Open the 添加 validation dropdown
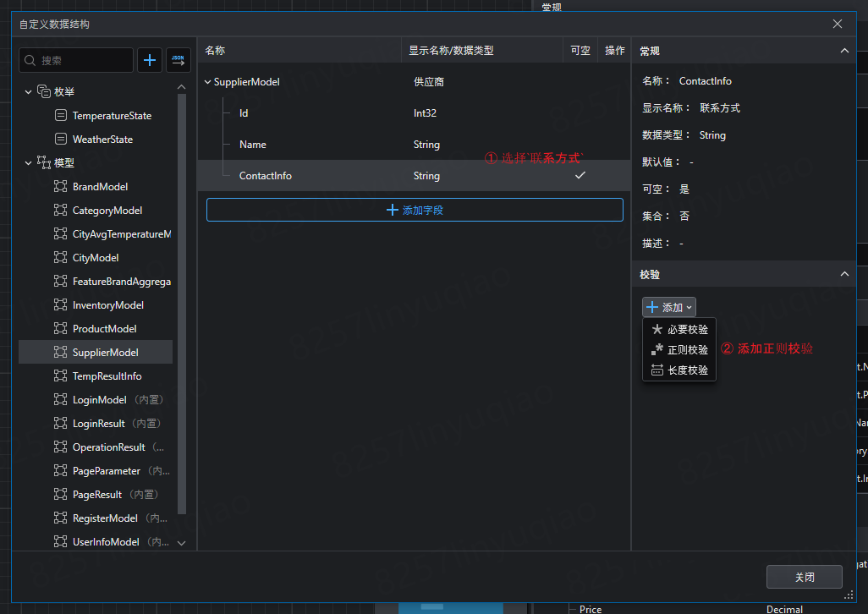The width and height of the screenshot is (868, 614). 669,307
